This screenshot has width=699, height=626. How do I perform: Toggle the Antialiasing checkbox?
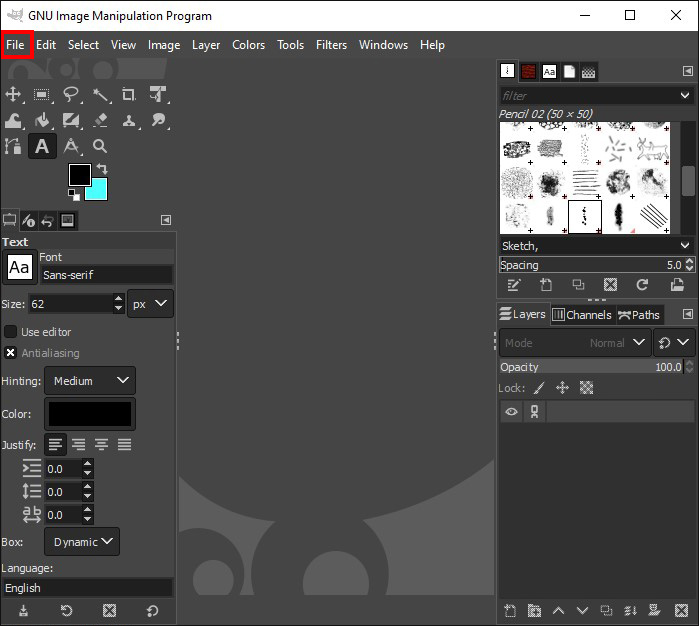coord(11,353)
